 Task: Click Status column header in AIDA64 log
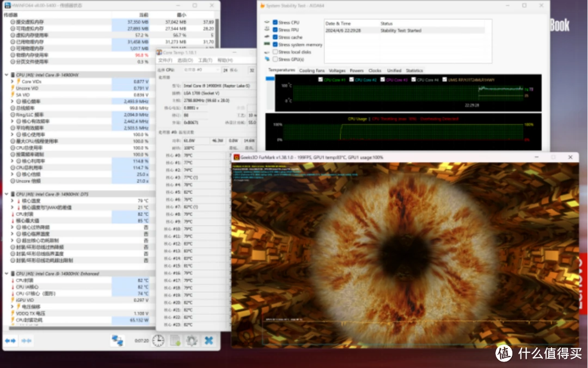click(x=386, y=23)
